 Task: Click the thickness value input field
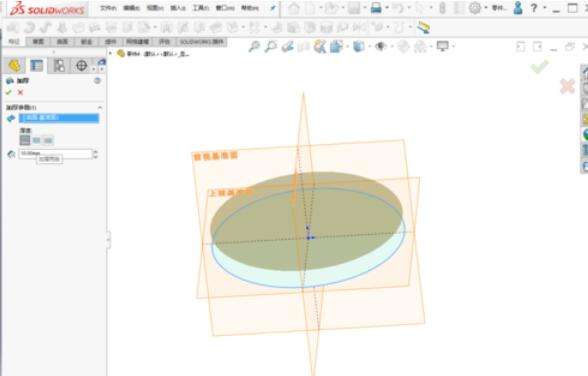coord(55,154)
